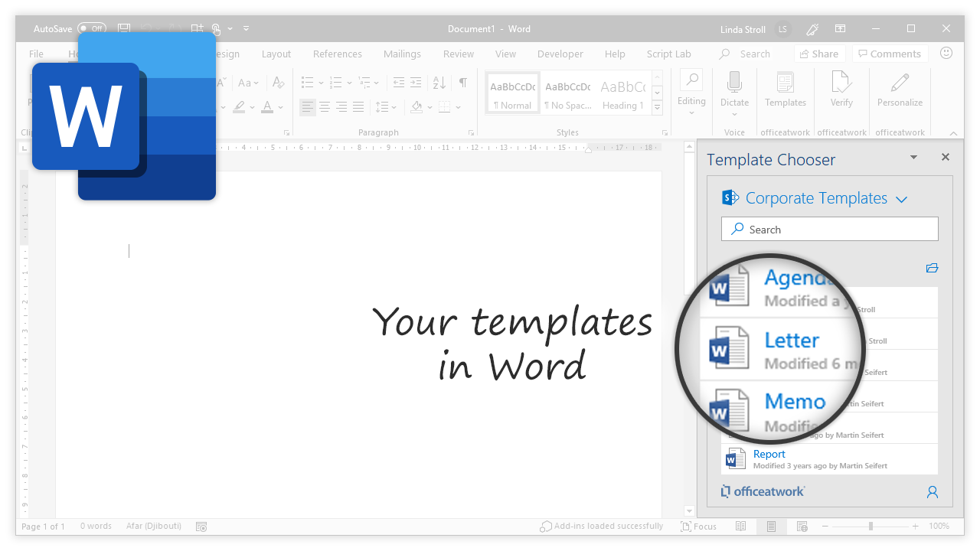Expand the line spacing options
Image resolution: width=980 pixels, height=551 pixels.
coord(393,107)
